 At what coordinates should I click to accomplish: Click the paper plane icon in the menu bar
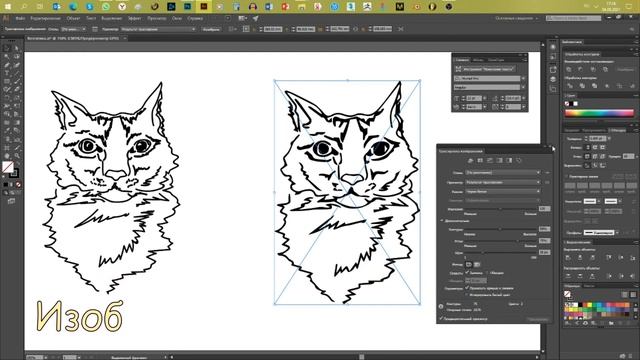tap(256, 18)
